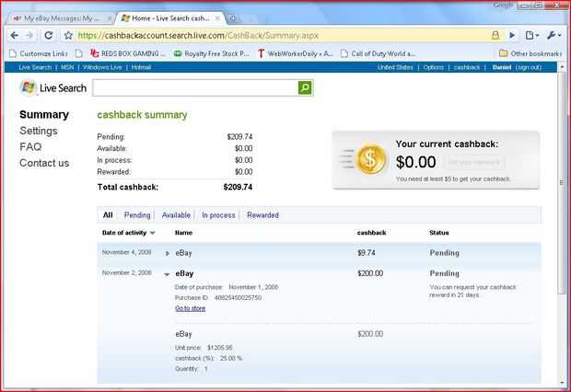571x392 pixels.
Task: Close the Home - Live Search cashback tab
Action: tap(217, 18)
